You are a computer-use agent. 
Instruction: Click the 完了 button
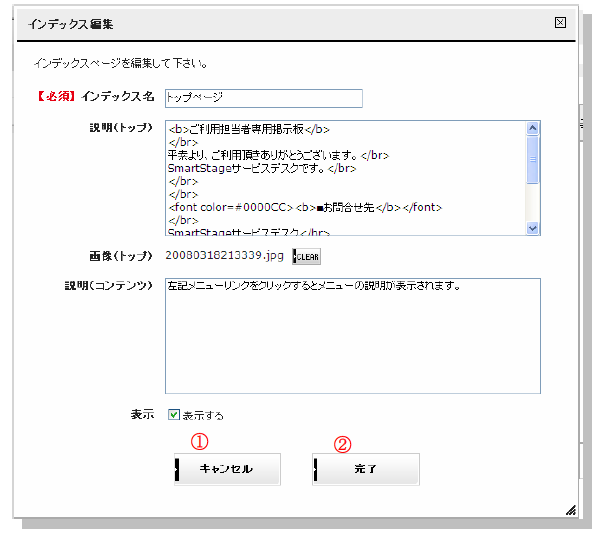(x=366, y=469)
